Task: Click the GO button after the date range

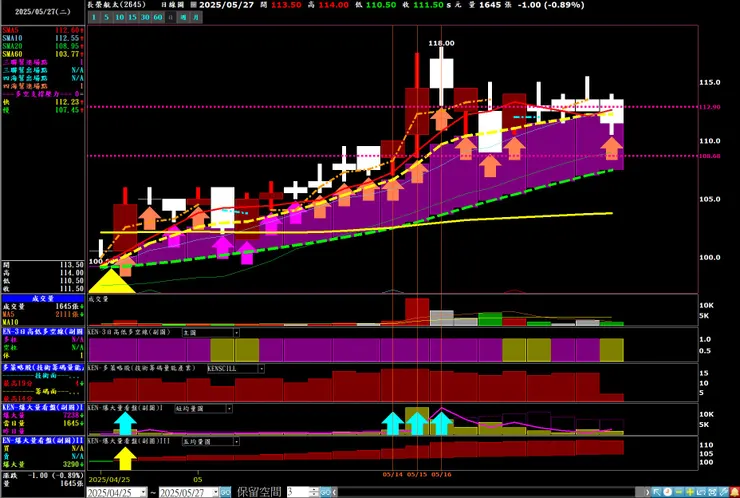Action: [226, 492]
